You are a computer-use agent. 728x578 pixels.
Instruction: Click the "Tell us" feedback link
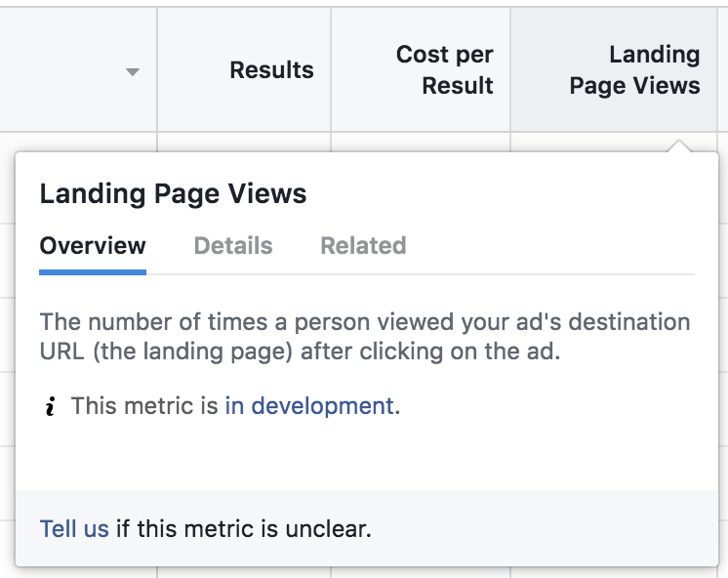[x=74, y=529]
